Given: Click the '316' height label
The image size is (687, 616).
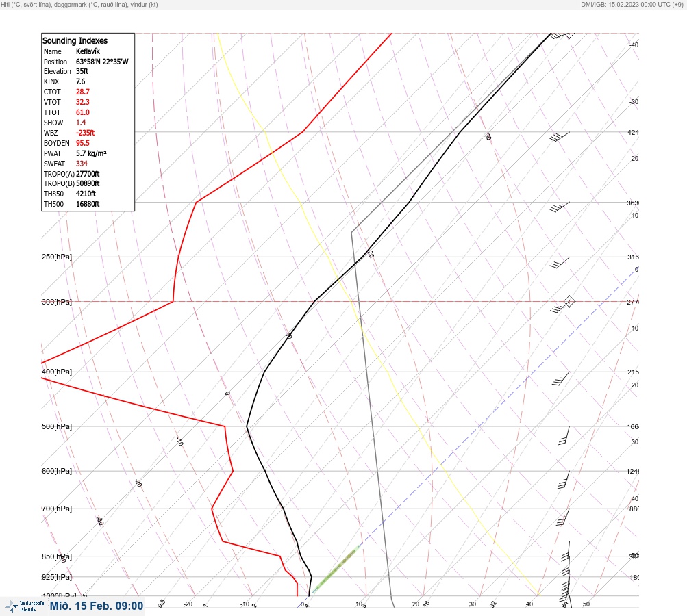Looking at the screenshot, I should [633, 257].
